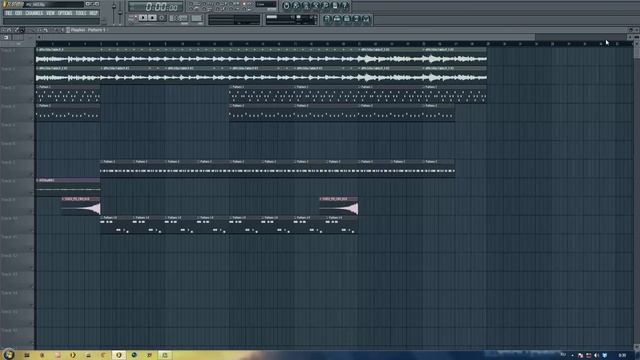Click the Playlist scroll-left arrow
Screen dimensions: 640x360
click(39, 37)
